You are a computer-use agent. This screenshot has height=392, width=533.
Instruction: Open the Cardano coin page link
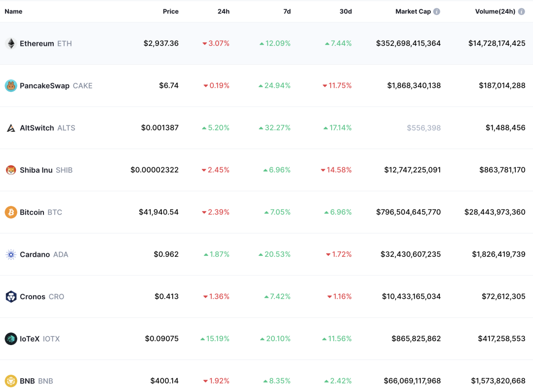(35, 254)
